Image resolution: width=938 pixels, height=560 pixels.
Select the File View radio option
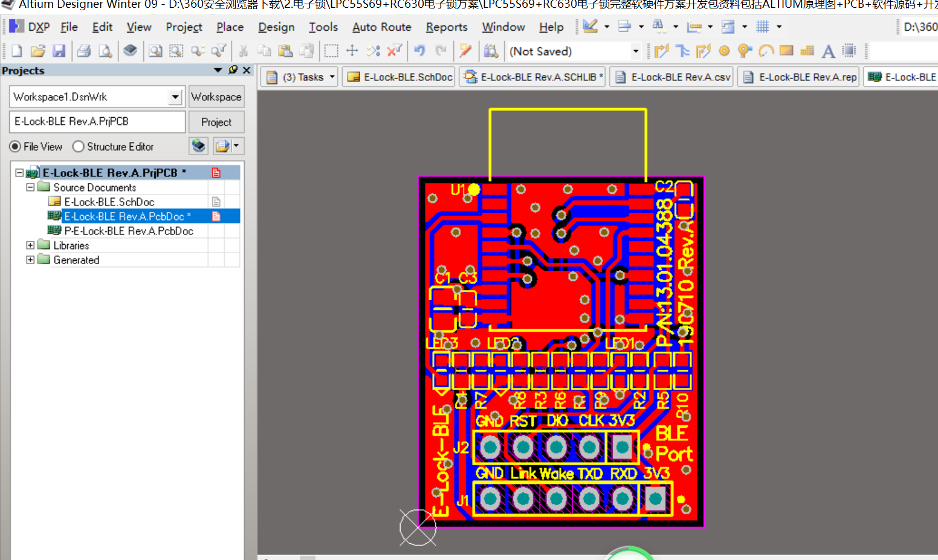point(15,147)
